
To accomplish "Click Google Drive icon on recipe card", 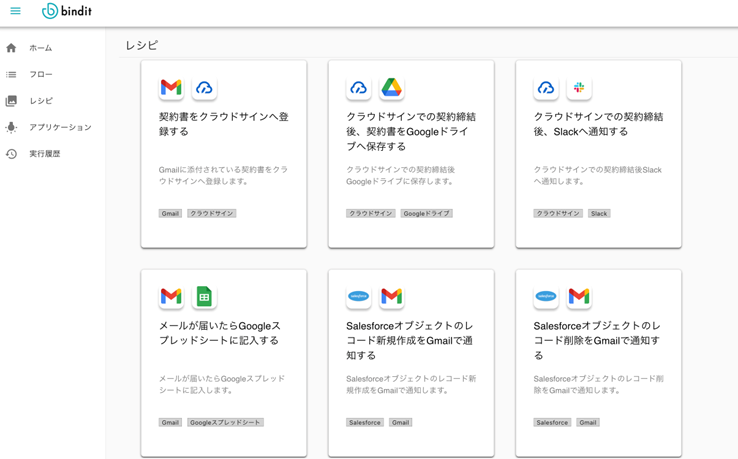I will [391, 88].
